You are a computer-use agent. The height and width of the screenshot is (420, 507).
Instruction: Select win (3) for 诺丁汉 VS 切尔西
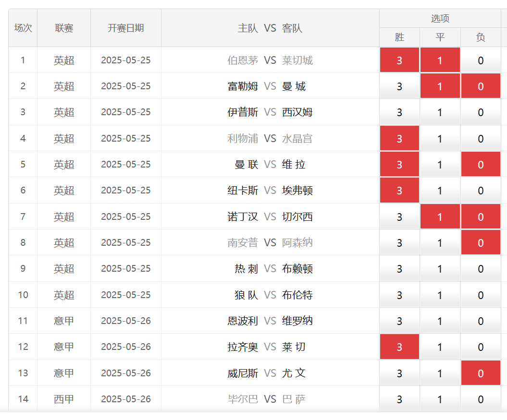click(399, 216)
